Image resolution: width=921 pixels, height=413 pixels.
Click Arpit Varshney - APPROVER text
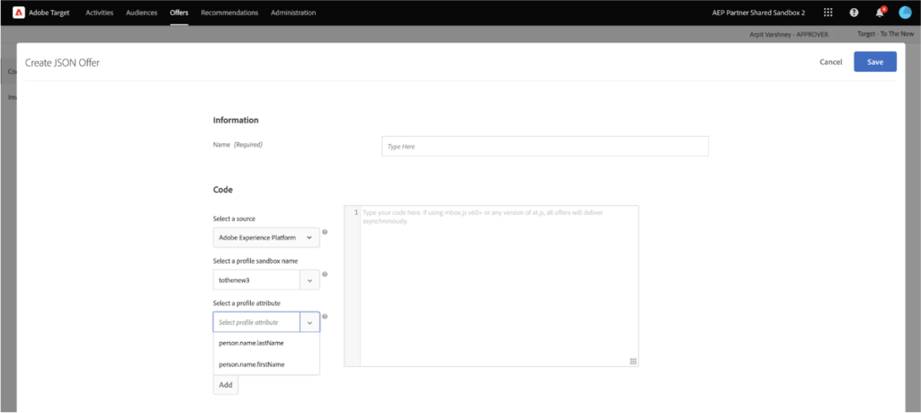coord(789,35)
